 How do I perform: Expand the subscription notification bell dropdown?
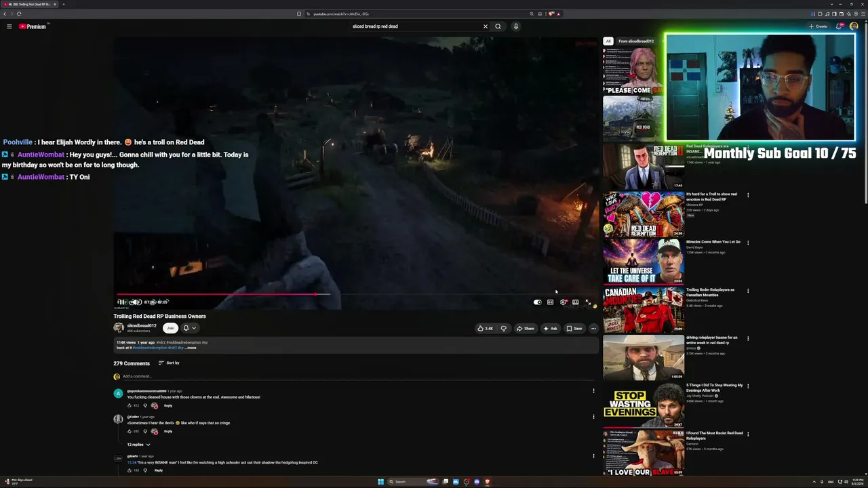189,328
